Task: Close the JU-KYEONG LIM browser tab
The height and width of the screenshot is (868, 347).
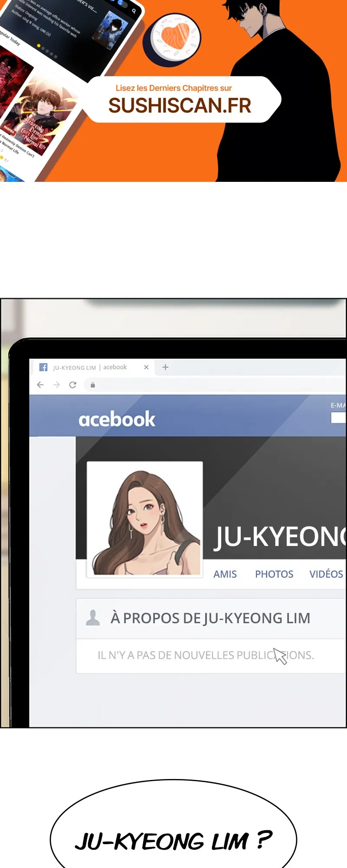Action: tap(146, 367)
